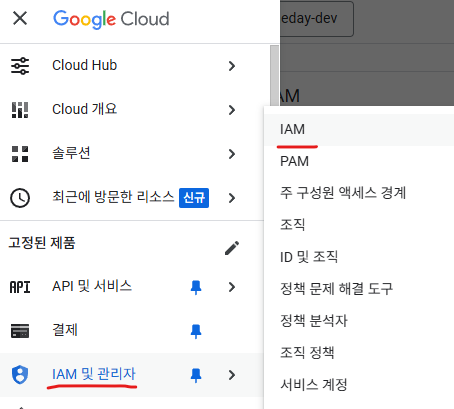This screenshot has width=454, height=409.
Task: Open 조직 submenu item
Action: coord(359,225)
